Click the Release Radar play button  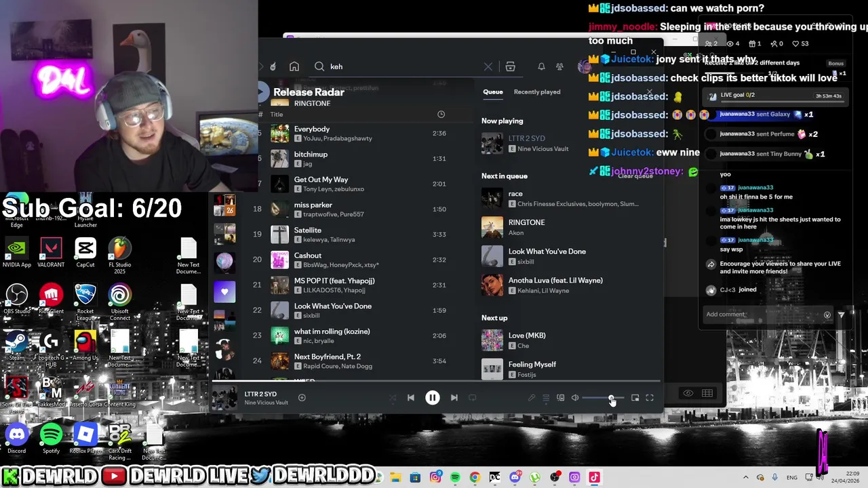click(263, 92)
